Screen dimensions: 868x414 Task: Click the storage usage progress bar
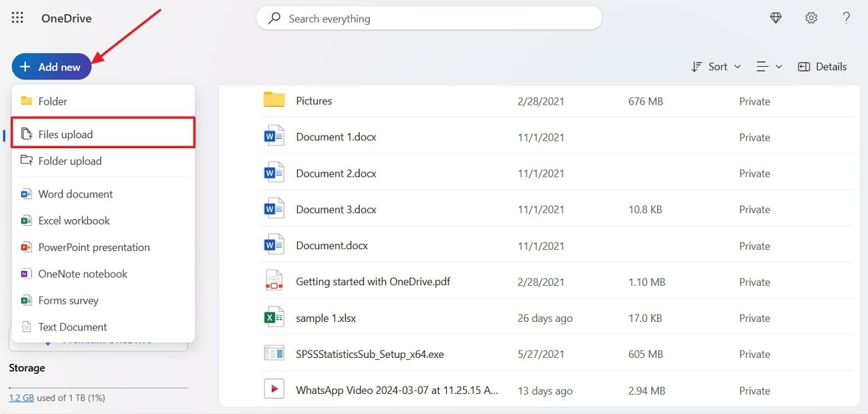(x=98, y=387)
